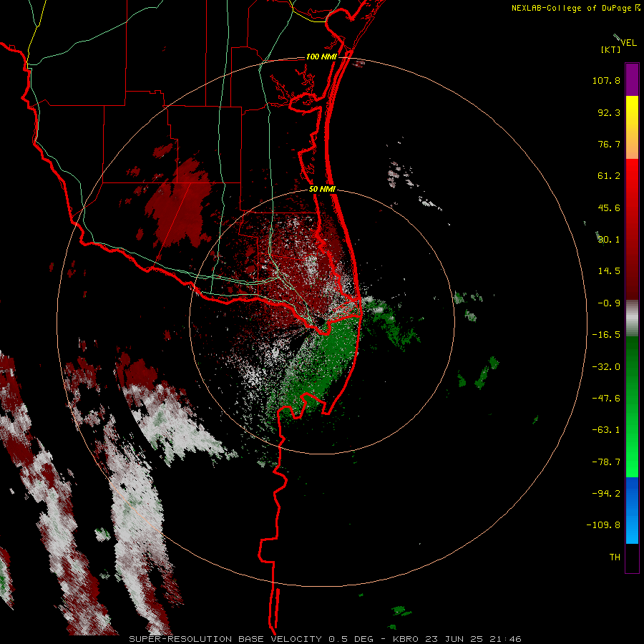
Task: Click the black TH segment of color bar
Action: [632, 557]
